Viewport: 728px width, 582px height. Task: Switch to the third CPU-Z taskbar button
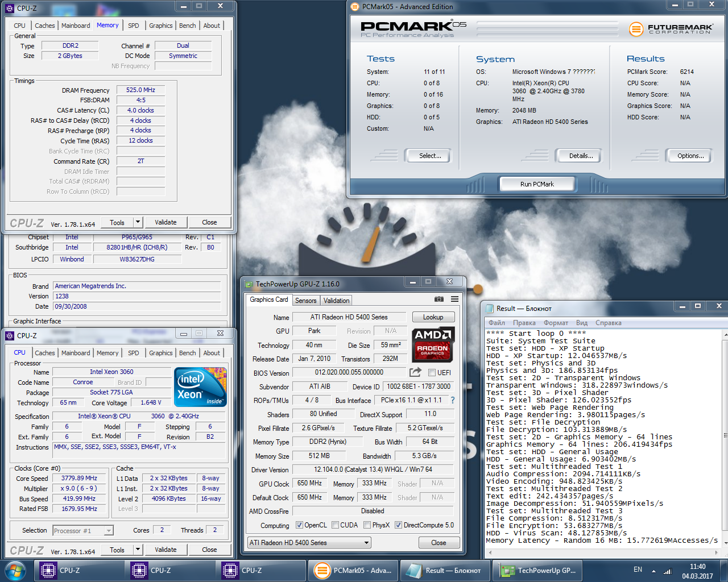click(260, 571)
